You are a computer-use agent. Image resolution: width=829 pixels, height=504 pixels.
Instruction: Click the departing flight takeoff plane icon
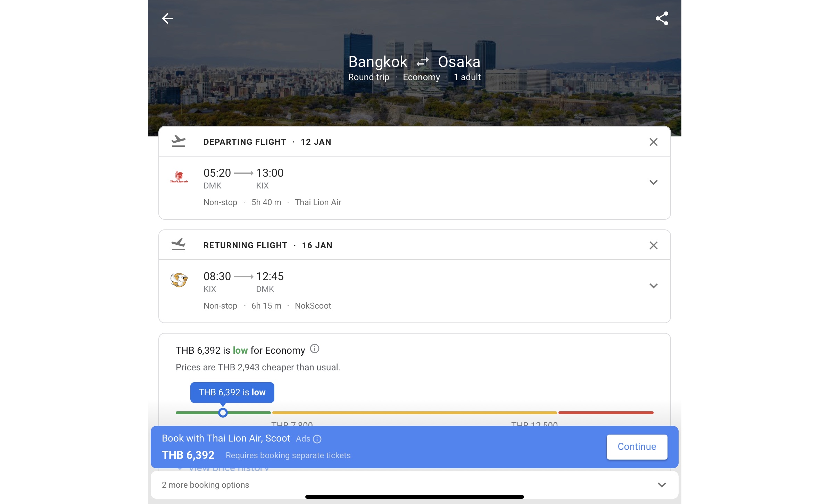(179, 141)
